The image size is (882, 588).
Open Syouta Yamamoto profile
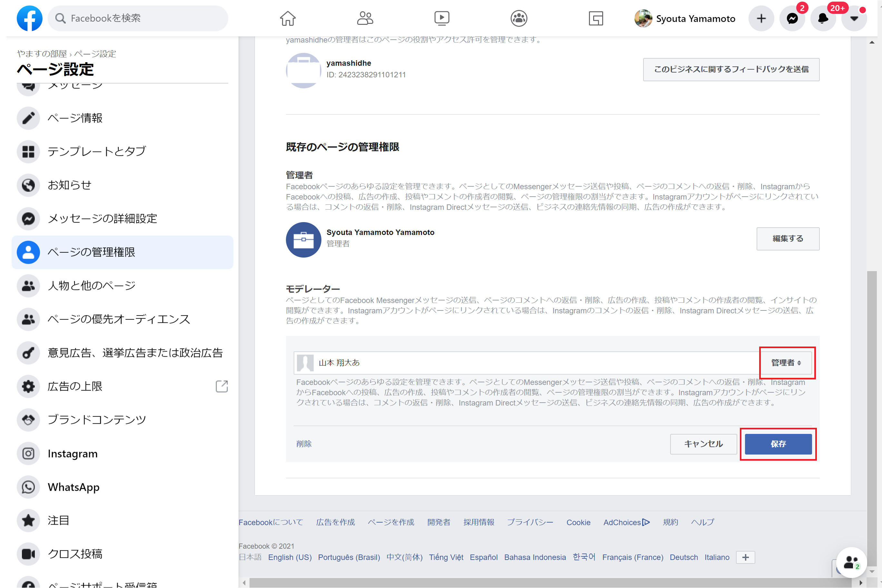pos(685,18)
